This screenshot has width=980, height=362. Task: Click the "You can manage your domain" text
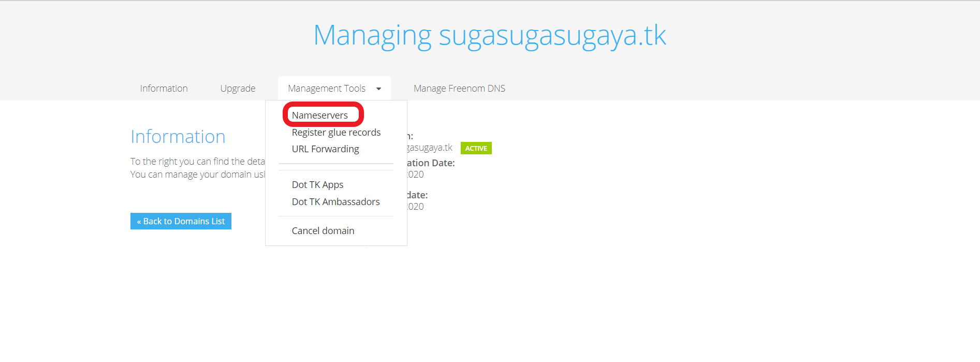[197, 175]
